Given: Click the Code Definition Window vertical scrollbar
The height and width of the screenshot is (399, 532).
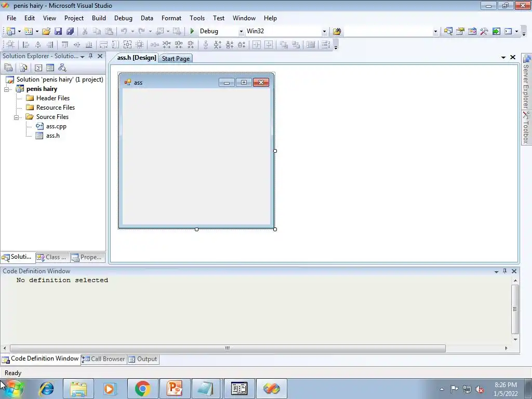Looking at the screenshot, I should click(515, 309).
